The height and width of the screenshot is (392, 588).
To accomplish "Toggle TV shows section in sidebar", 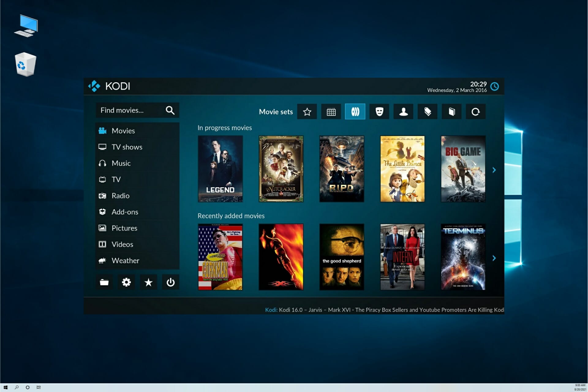I will [x=126, y=146].
